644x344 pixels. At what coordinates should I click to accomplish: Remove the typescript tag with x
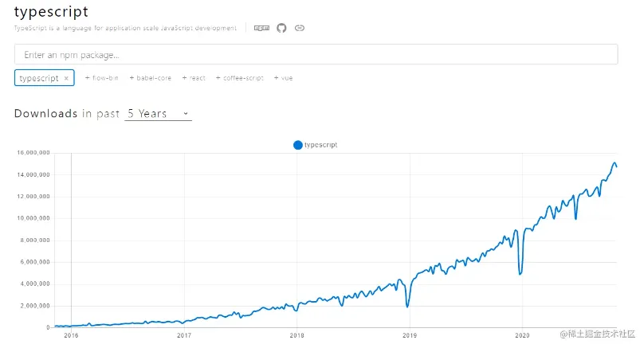click(67, 78)
